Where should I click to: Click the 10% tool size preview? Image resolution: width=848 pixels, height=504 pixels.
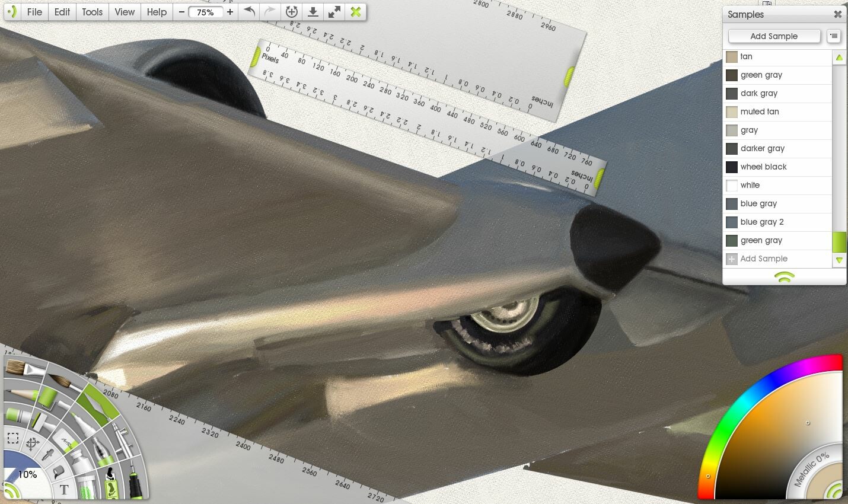27,474
